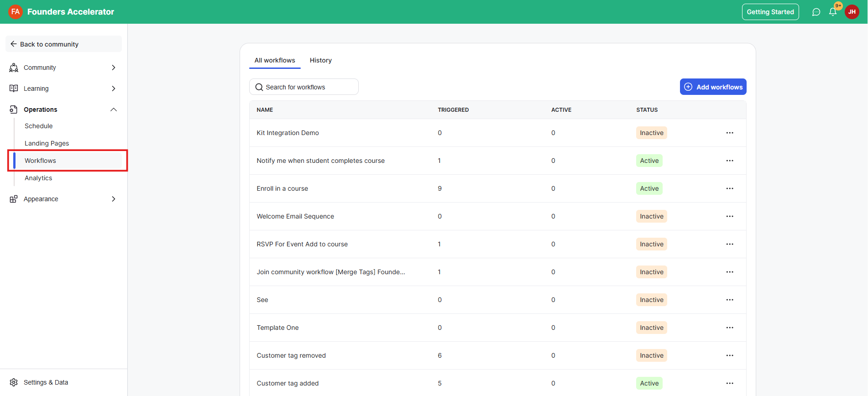The image size is (868, 396).
Task: Click the FA community logo icon
Action: coord(15,12)
